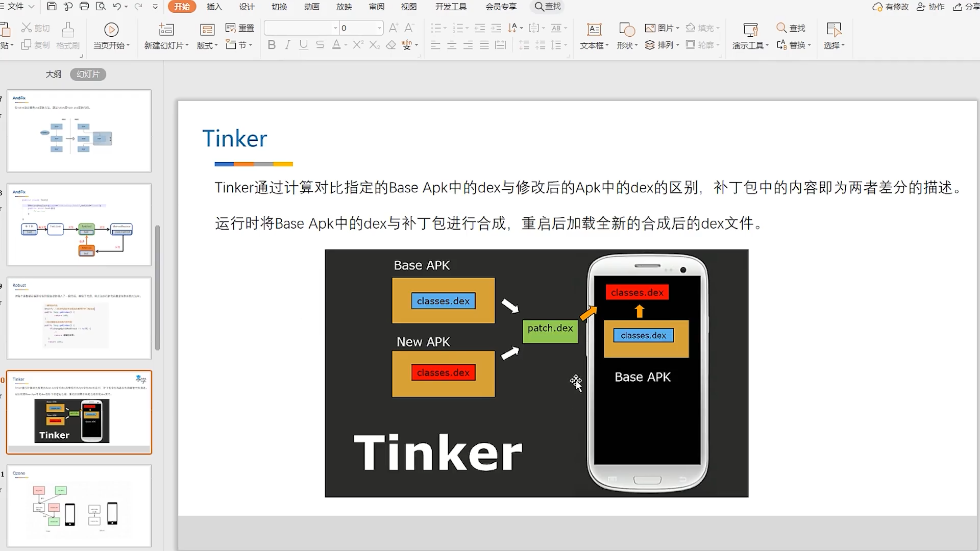
Task: Click the print icon
Action: pos(84,7)
